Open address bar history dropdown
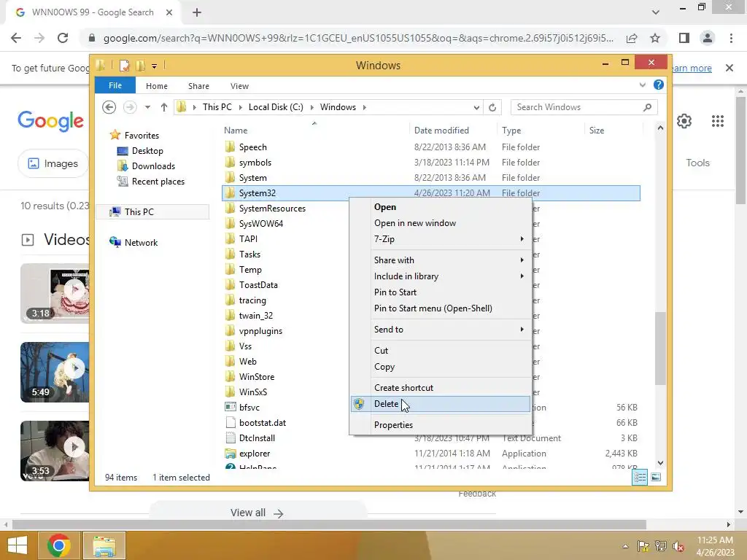Image resolution: width=747 pixels, height=560 pixels. (x=476, y=108)
